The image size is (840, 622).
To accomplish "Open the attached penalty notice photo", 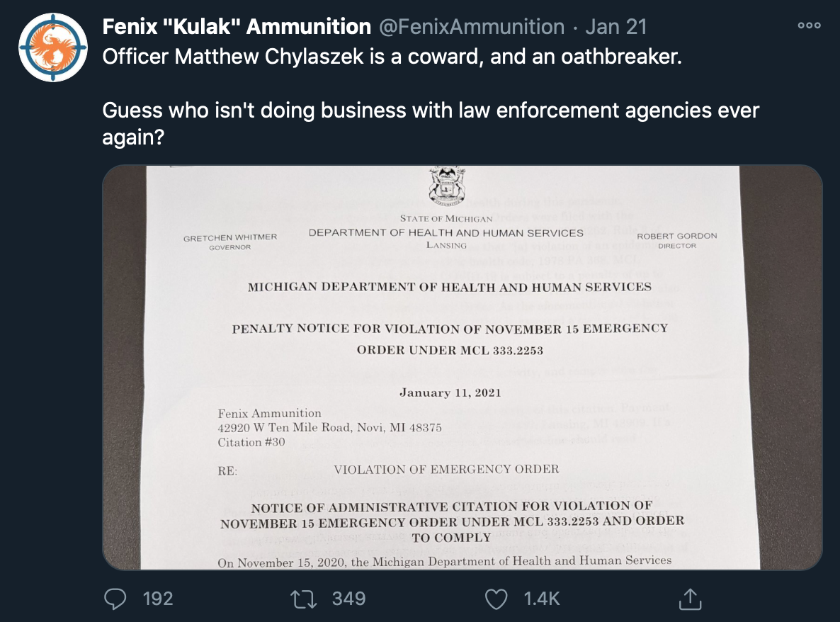I will (462, 368).
